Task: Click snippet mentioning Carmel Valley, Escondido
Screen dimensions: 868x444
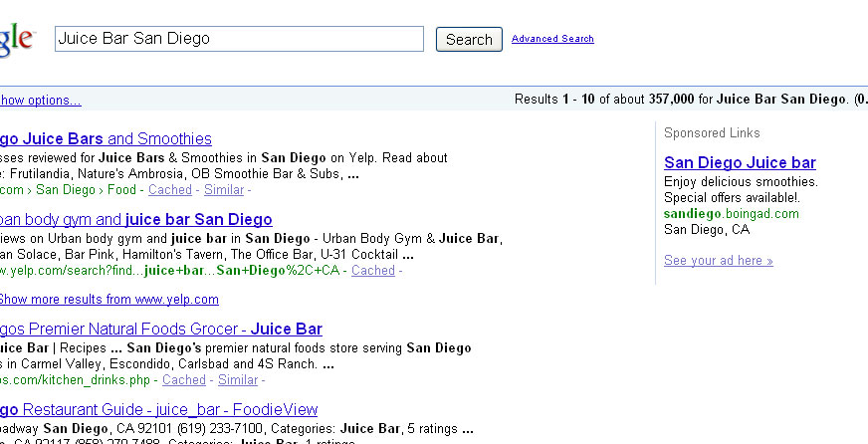Action: point(167,364)
